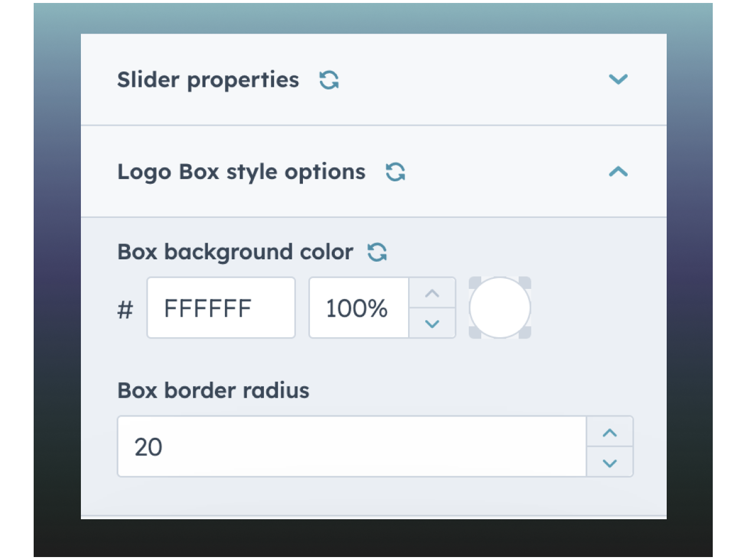Image resolution: width=747 pixels, height=560 pixels.
Task: Click the 100% opacity input field
Action: click(x=358, y=308)
